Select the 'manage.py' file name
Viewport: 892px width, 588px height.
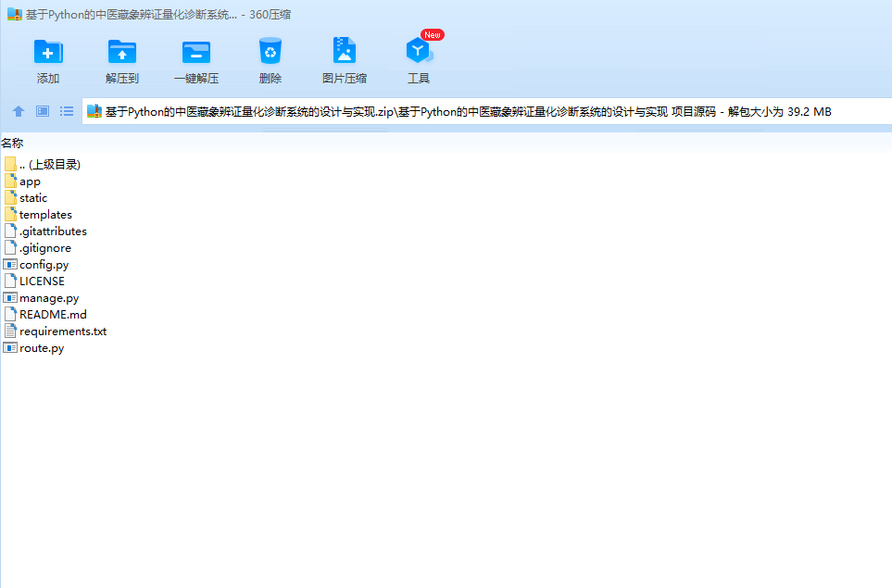click(49, 298)
